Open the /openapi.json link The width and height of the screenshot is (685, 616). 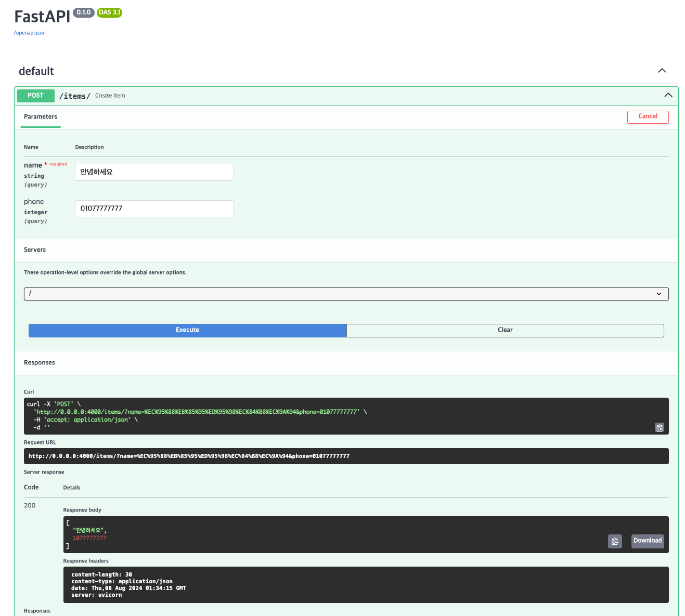click(x=30, y=33)
